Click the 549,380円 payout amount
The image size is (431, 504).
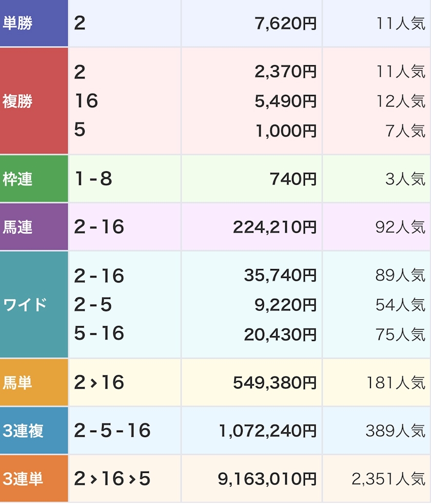[275, 382]
